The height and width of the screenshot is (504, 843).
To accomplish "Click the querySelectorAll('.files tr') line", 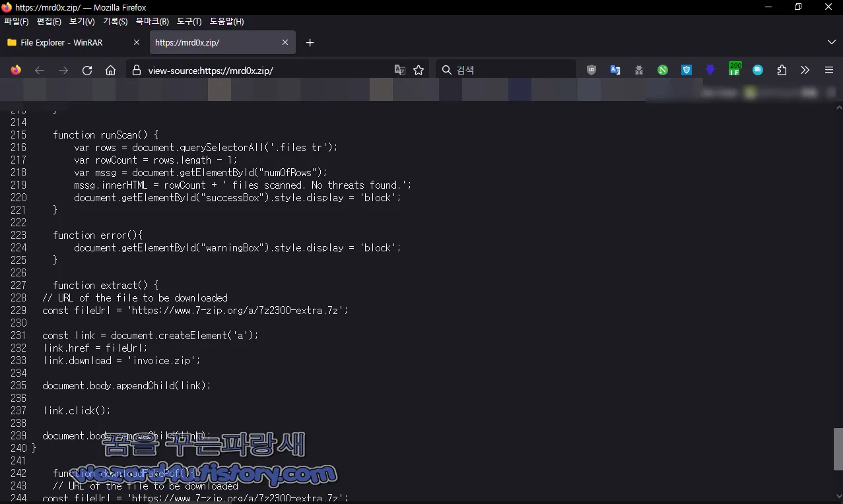I will [206, 147].
